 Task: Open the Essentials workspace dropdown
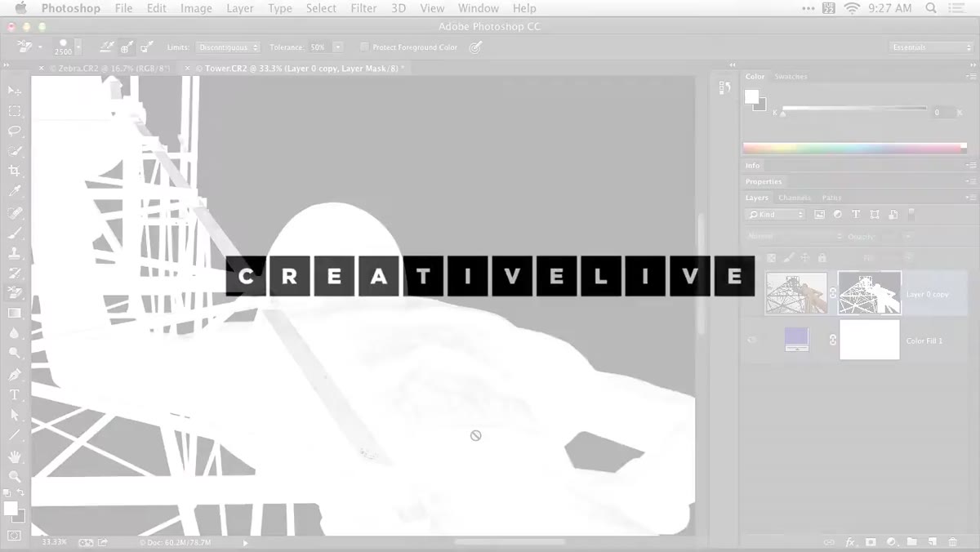(932, 47)
